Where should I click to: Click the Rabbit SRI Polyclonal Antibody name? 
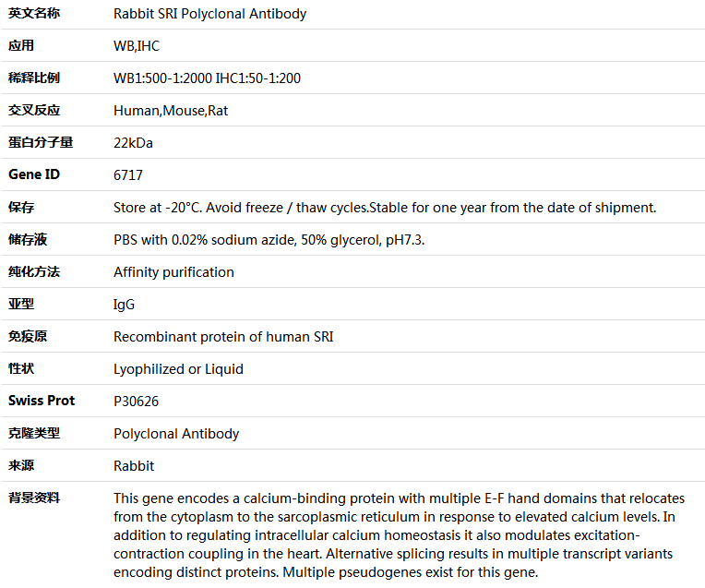tap(209, 14)
